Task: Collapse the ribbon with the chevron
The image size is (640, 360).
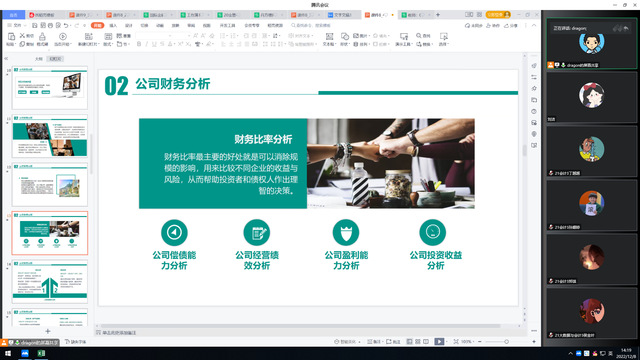Action: pyautogui.click(x=534, y=25)
